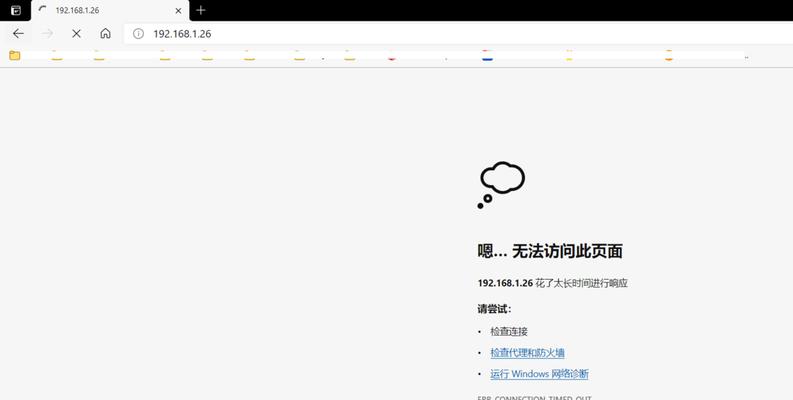793x400 pixels.
Task: Open the tab actions menu icon
Action: [x=16, y=10]
